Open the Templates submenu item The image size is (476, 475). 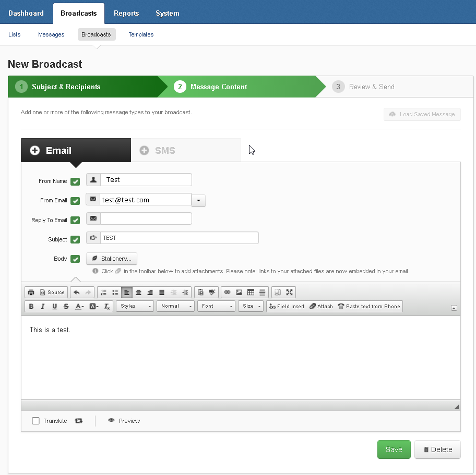click(141, 34)
